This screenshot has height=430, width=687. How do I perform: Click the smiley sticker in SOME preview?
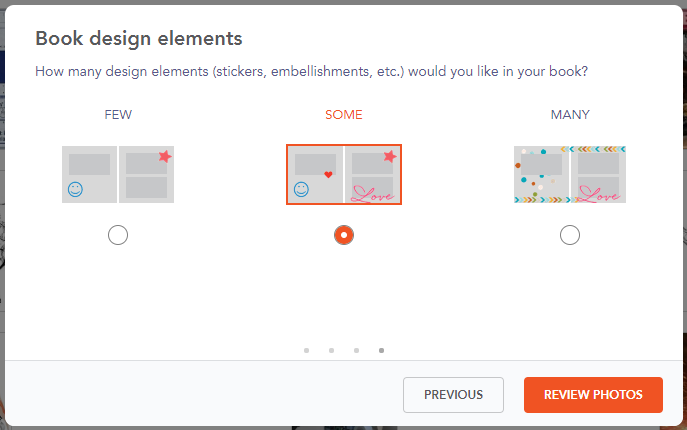pos(301,188)
